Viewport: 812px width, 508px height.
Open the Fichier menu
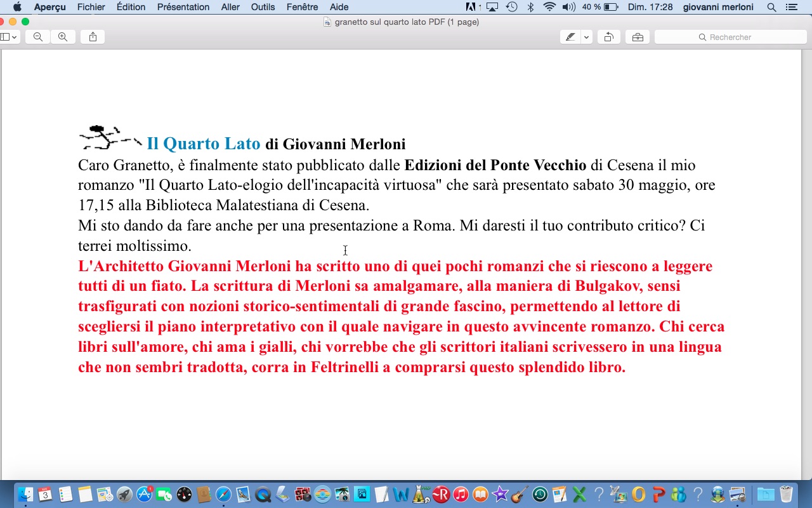coord(91,7)
